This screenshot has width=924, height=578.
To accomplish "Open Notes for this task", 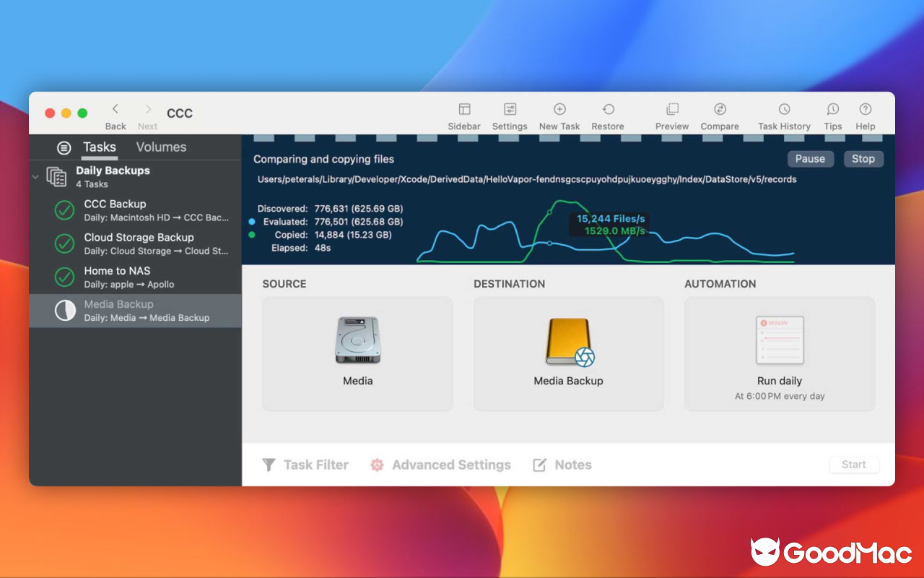I will [562, 465].
